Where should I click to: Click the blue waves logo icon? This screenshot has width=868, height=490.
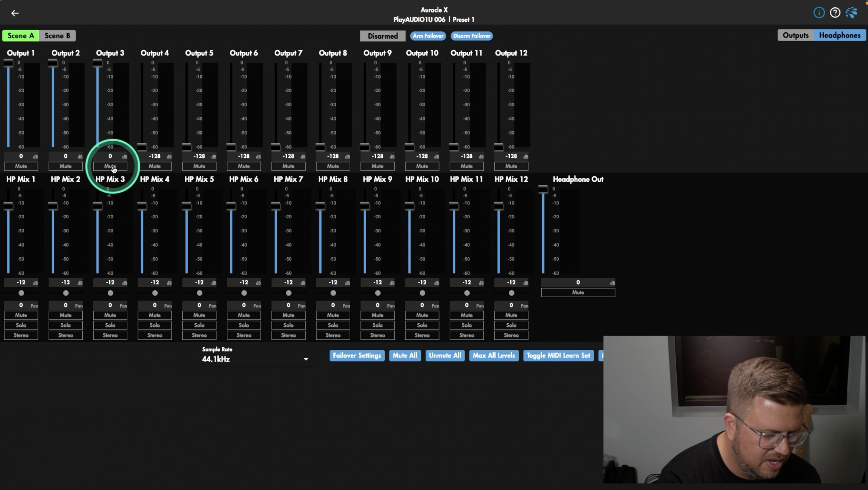point(851,13)
